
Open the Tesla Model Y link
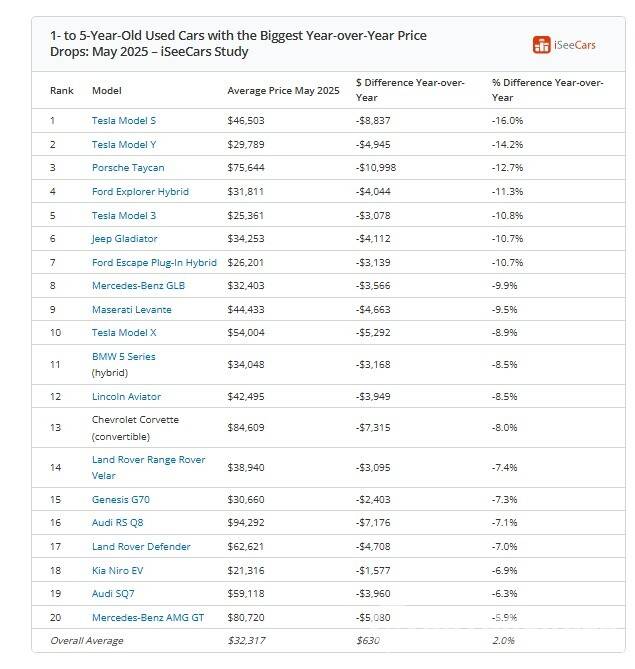pyautogui.click(x=124, y=145)
